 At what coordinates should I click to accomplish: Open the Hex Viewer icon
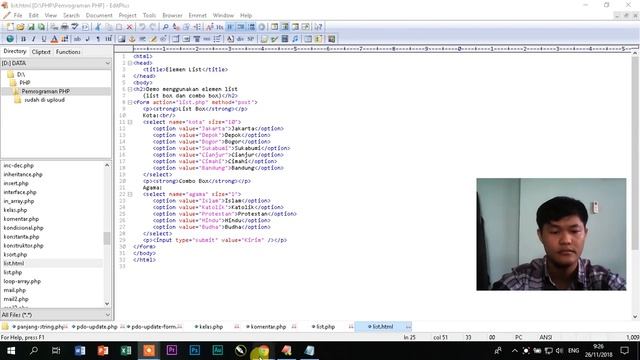(x=220, y=27)
